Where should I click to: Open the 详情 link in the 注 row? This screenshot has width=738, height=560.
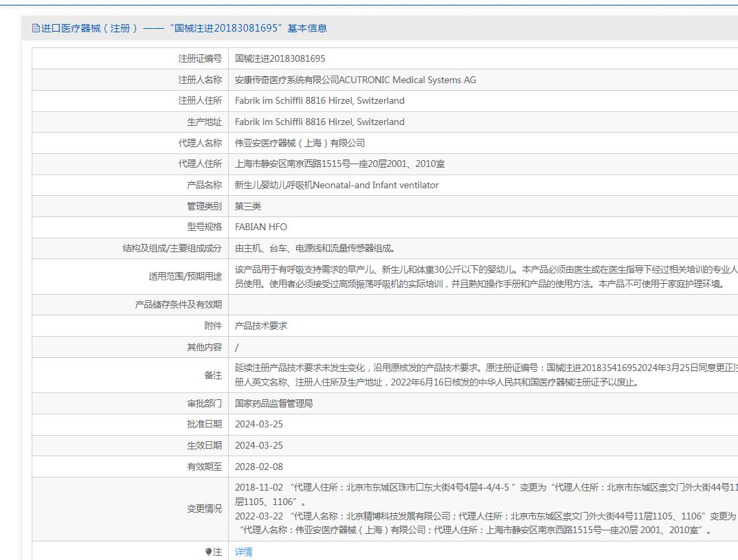pos(243,552)
